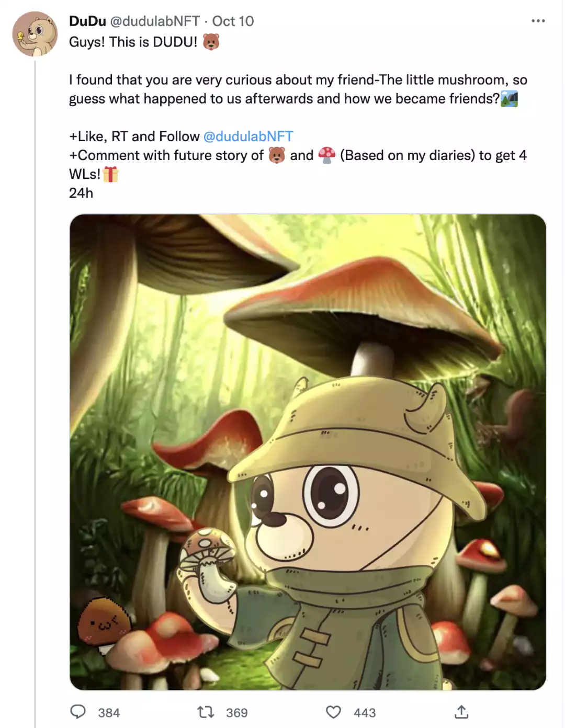Open the blue @dudulabNFT mention link
Image resolution: width=565 pixels, height=728 pixels.
click(248, 136)
